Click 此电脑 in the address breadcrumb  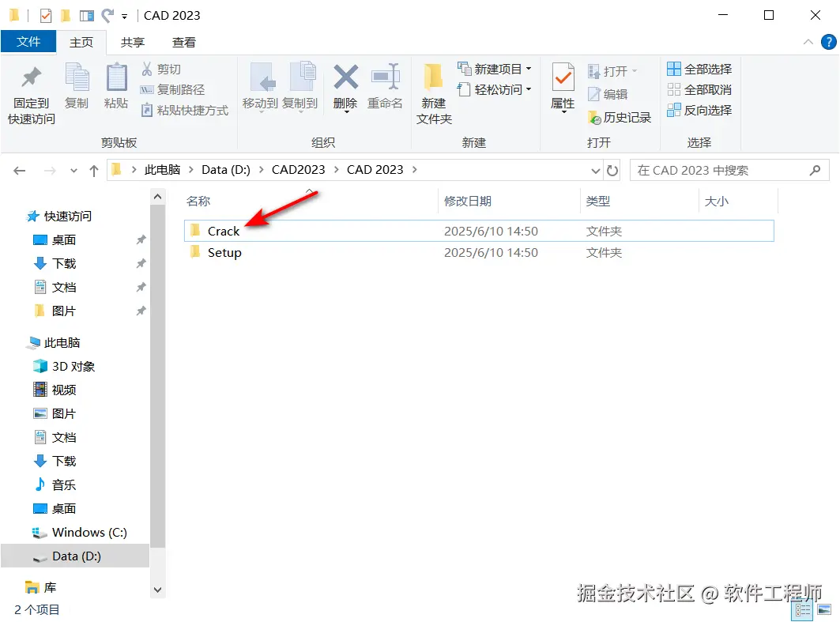162,170
